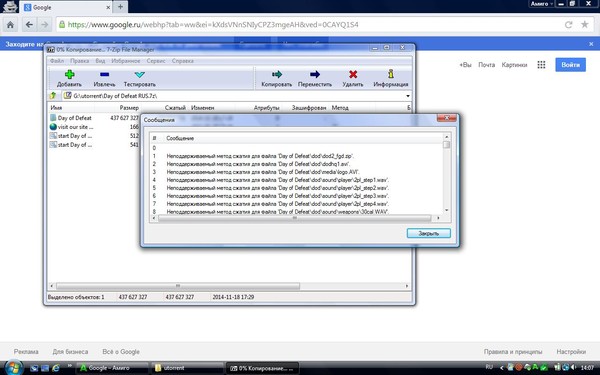600x375 pixels.
Task: Click the Копировать (Copy) arrow icon
Action: coord(277,74)
